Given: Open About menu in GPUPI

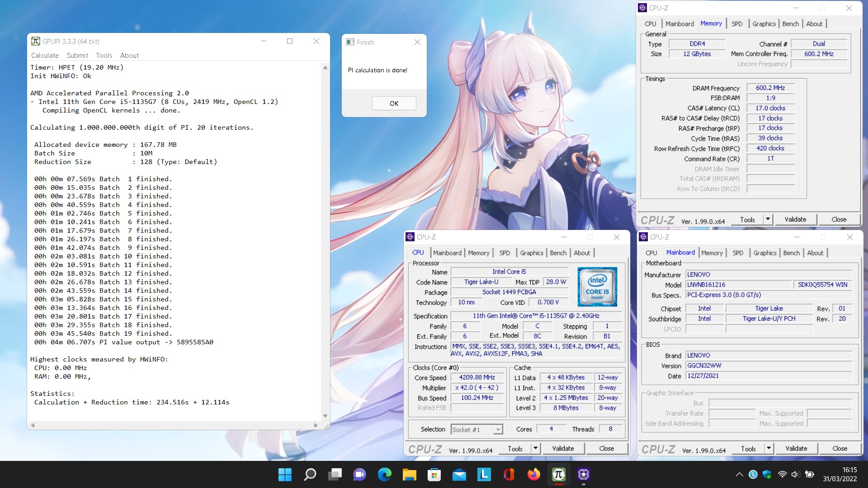Looking at the screenshot, I should 129,55.
